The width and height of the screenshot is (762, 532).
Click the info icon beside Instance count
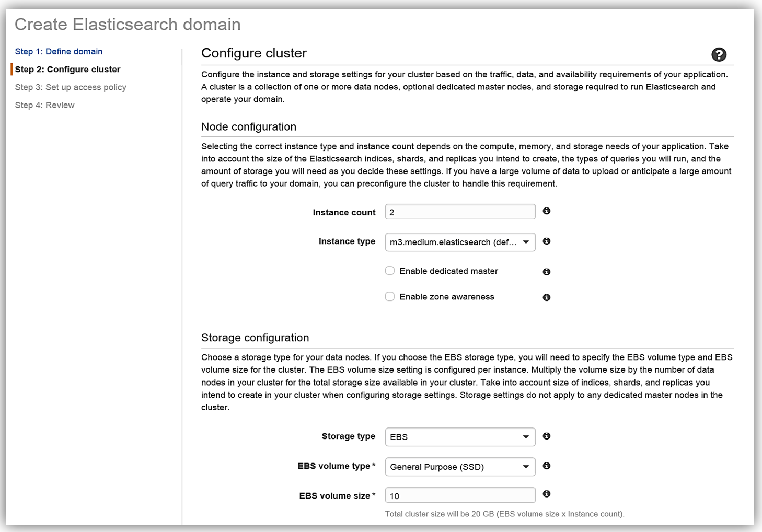tap(547, 211)
